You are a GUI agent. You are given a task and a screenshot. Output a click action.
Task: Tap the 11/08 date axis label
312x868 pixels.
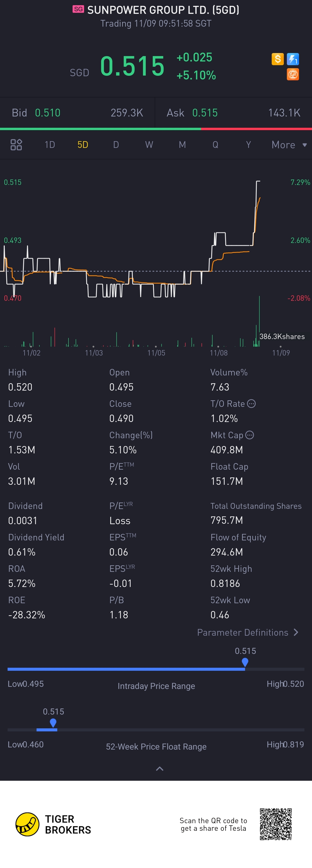click(219, 353)
